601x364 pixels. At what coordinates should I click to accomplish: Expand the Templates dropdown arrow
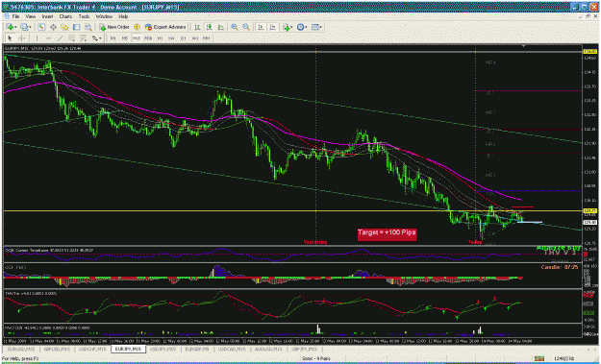coord(321,27)
